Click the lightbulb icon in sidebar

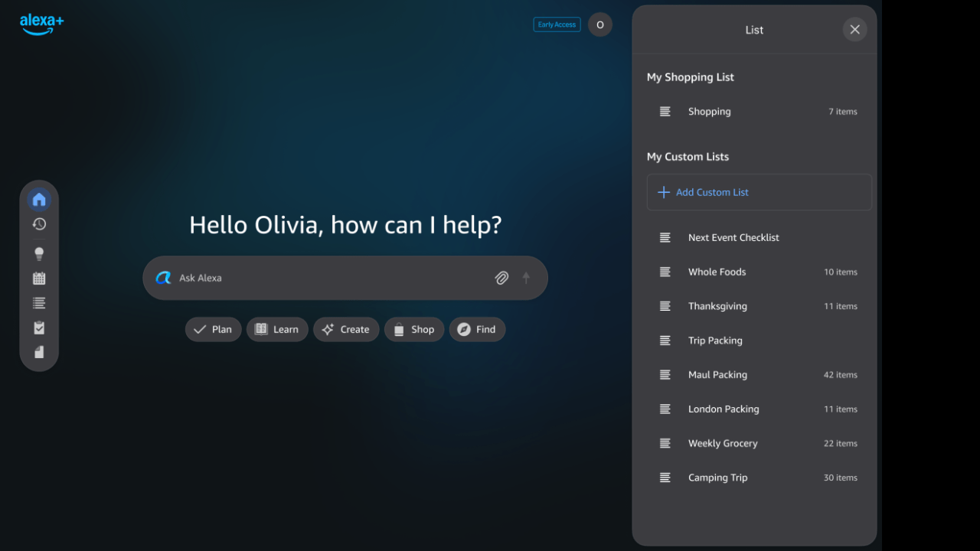pos(39,253)
